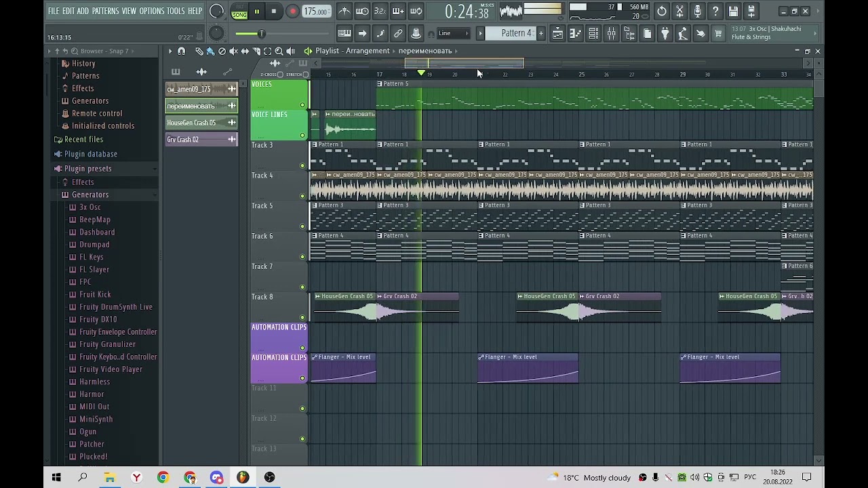Click the link icon in toolbar
The image size is (868, 488).
click(398, 33)
